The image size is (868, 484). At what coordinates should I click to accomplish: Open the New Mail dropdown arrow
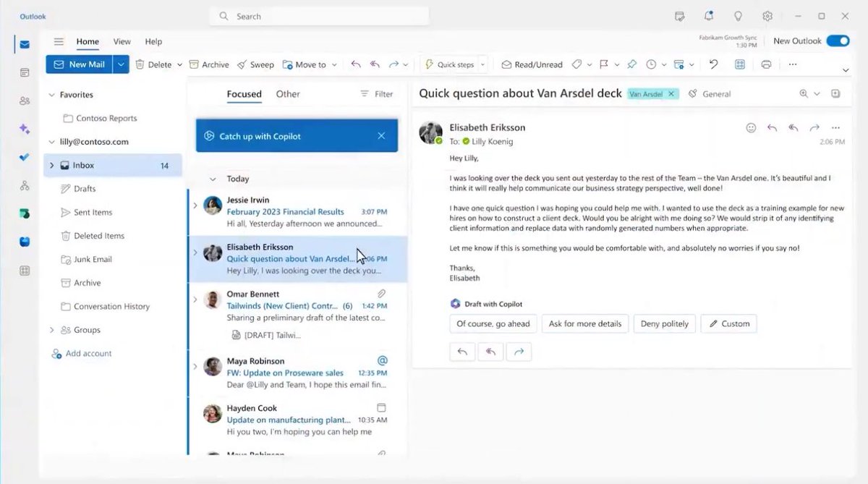coord(121,64)
